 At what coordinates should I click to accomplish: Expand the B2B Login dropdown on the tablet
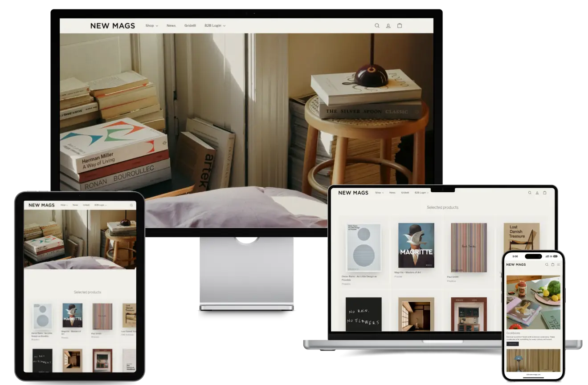coord(100,205)
